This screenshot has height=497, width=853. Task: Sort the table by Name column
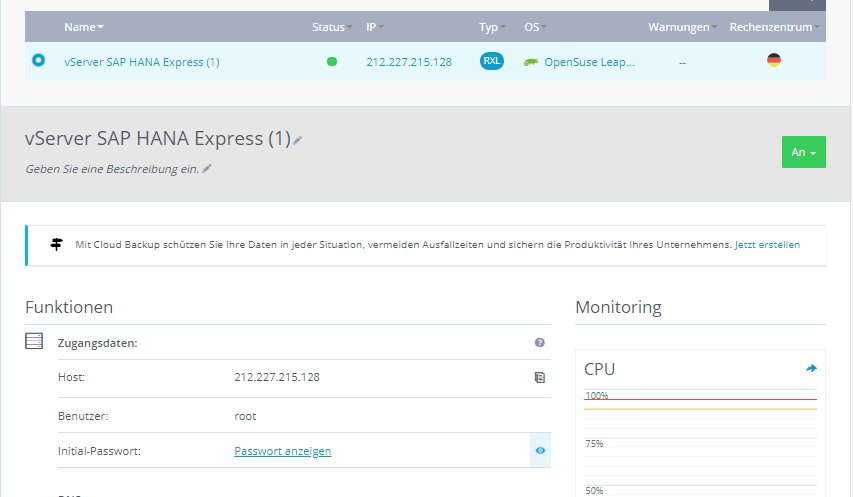click(83, 27)
